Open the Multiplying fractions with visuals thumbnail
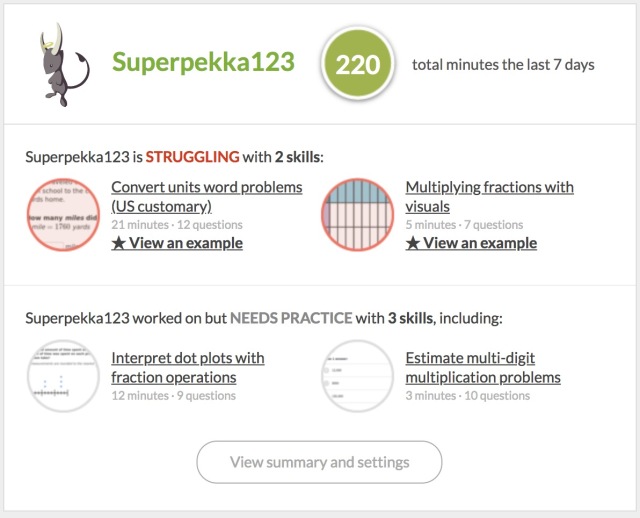 357,215
